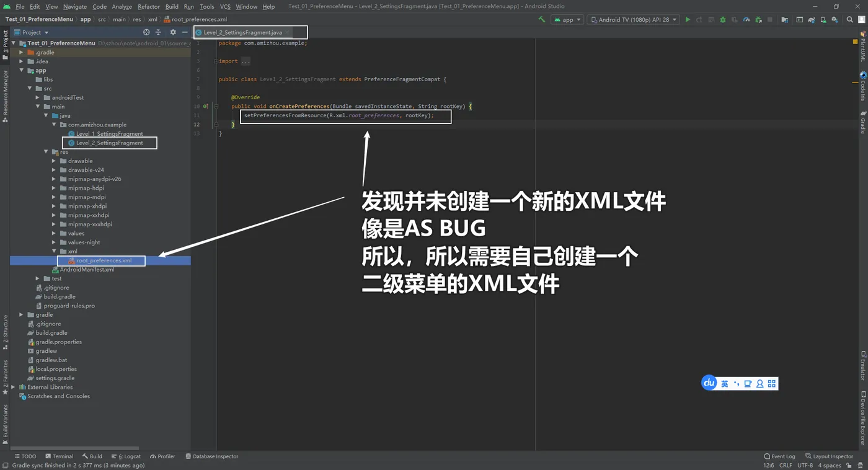Click the CRLF line separator entry
Viewport: 868px width, 470px height.
coord(786,466)
